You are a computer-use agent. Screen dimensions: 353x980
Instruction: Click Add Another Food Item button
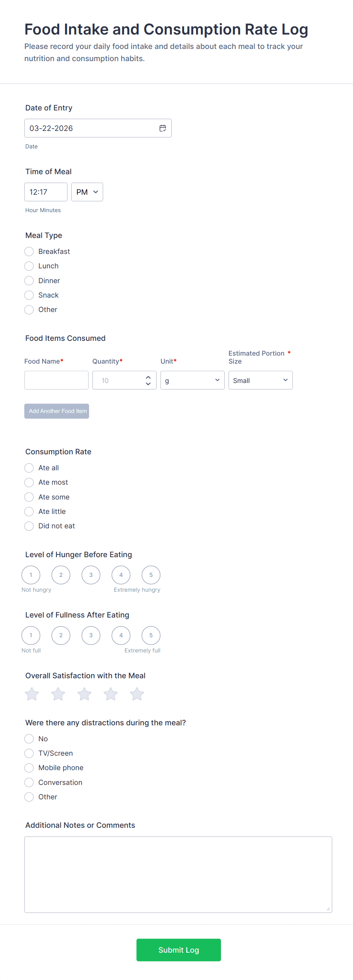(57, 411)
